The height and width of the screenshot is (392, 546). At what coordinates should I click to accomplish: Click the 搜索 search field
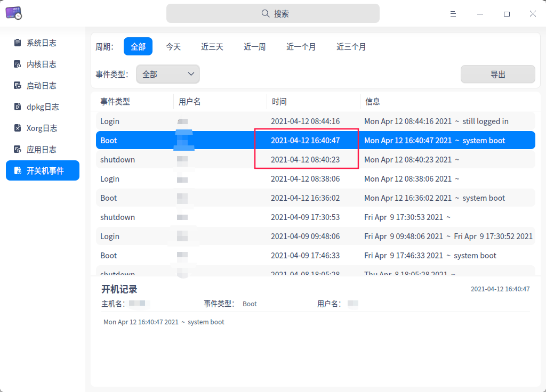click(x=273, y=14)
